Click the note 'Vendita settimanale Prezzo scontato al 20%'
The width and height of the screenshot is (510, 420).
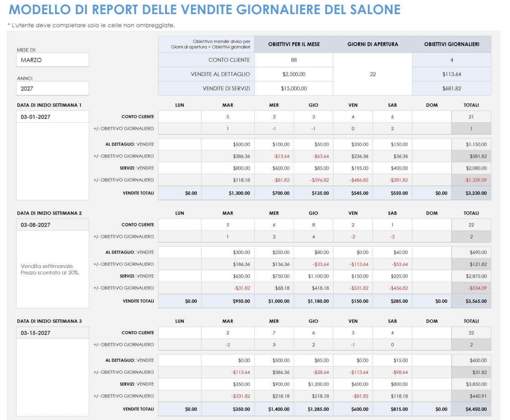click(50, 269)
